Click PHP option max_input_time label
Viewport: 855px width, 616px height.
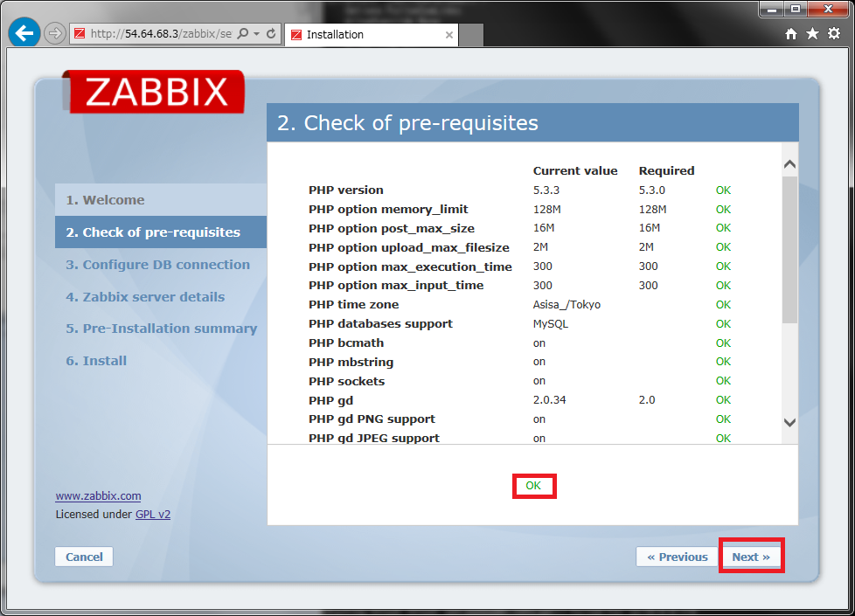[396, 286]
